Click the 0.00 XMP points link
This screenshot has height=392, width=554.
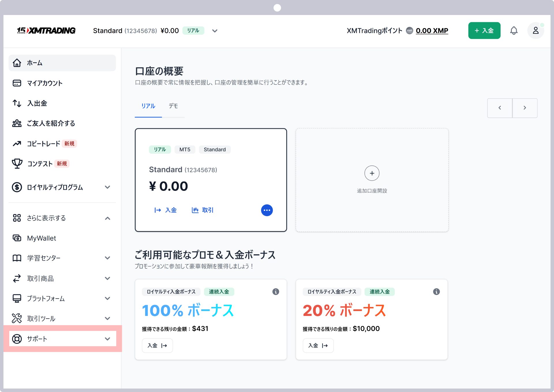point(432,31)
